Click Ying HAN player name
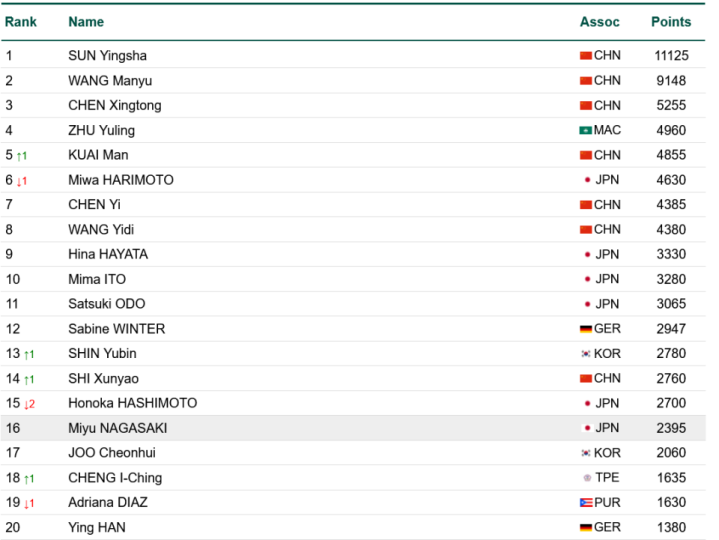This screenshot has height=540, width=719. 97,527
